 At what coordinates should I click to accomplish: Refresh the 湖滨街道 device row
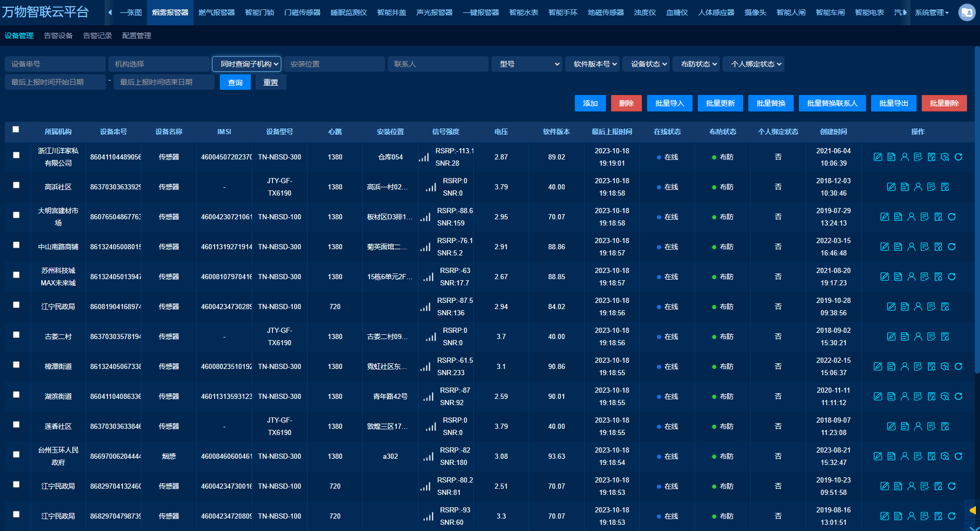click(958, 396)
